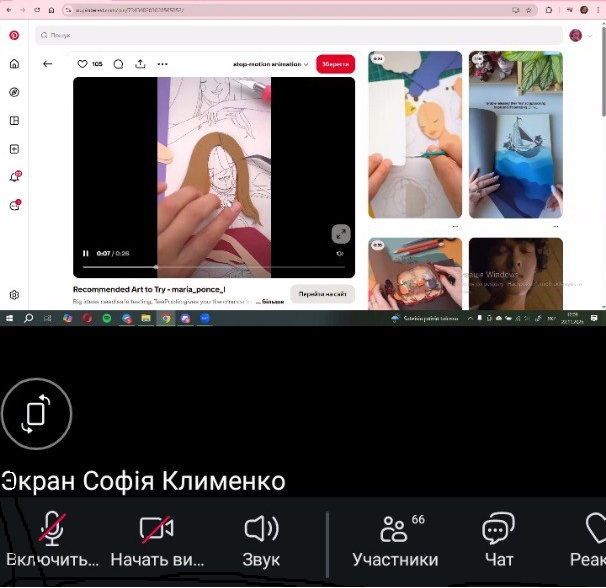Open the Звук audio settings
The width and height of the screenshot is (606, 588).
tap(261, 540)
